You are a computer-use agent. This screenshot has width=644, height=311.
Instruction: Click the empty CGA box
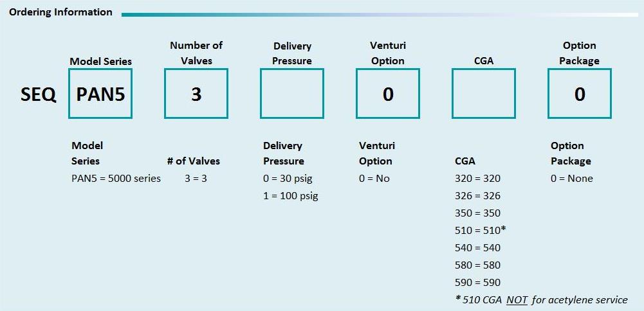point(483,94)
